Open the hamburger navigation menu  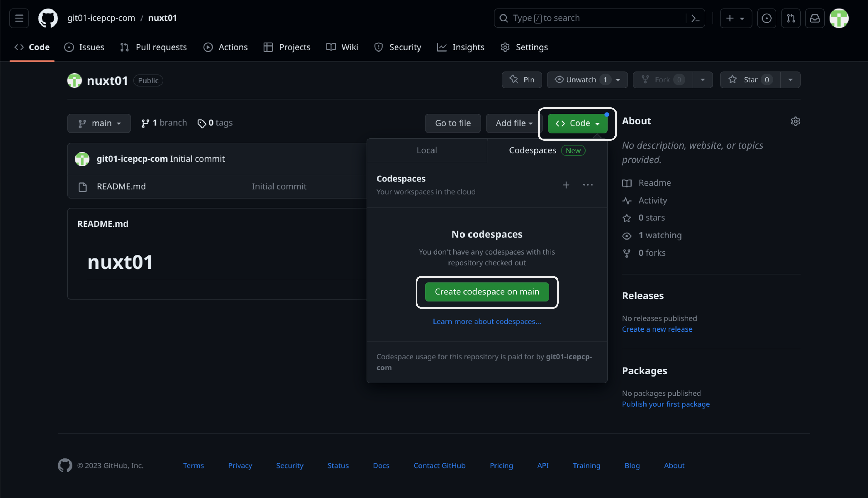pos(19,18)
